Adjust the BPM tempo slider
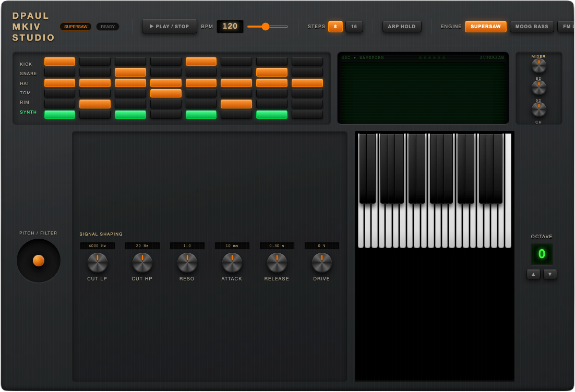Screen dimensions: 575x392 pos(267,27)
